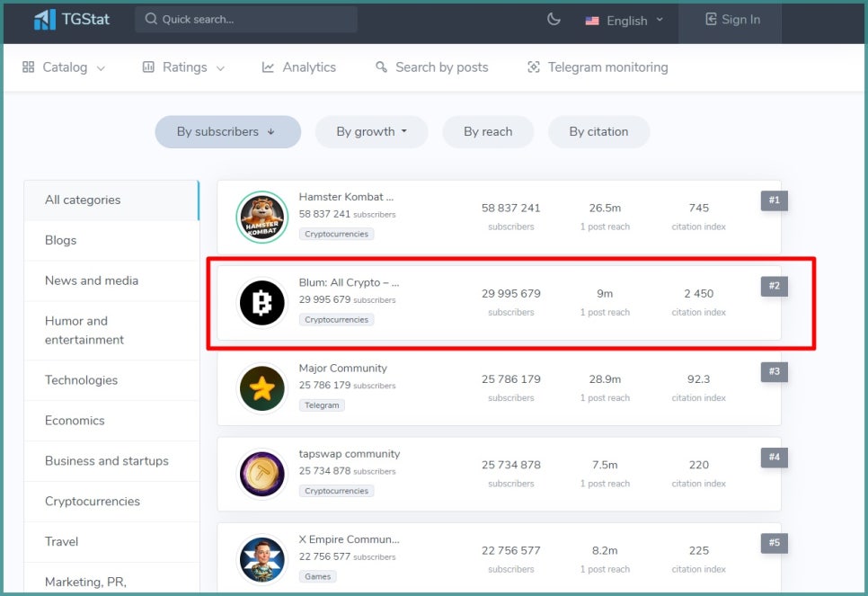868x596 pixels.
Task: Open the tapswap community channel title
Action: click(x=350, y=454)
